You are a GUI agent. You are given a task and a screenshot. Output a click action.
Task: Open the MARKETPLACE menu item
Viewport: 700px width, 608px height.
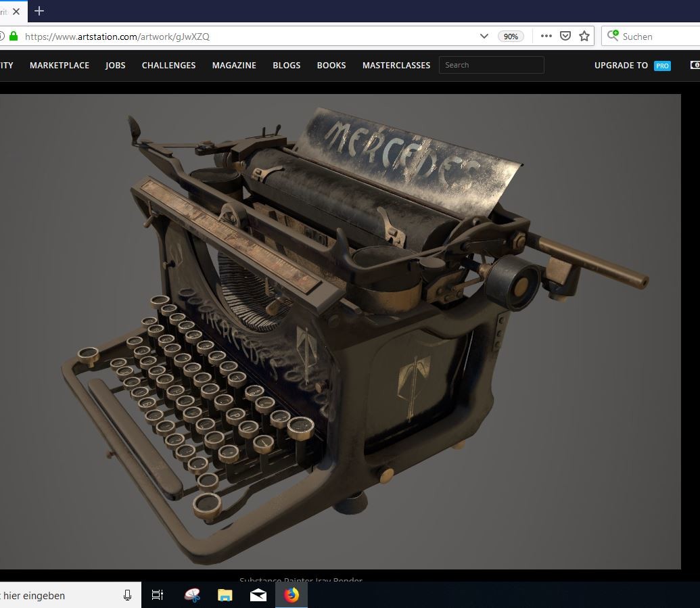click(59, 65)
